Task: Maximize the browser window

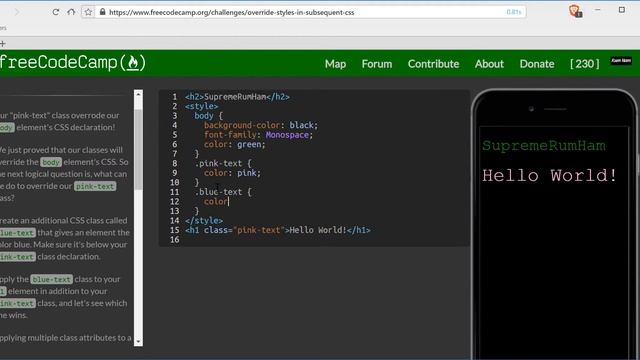Action: pos(622,10)
